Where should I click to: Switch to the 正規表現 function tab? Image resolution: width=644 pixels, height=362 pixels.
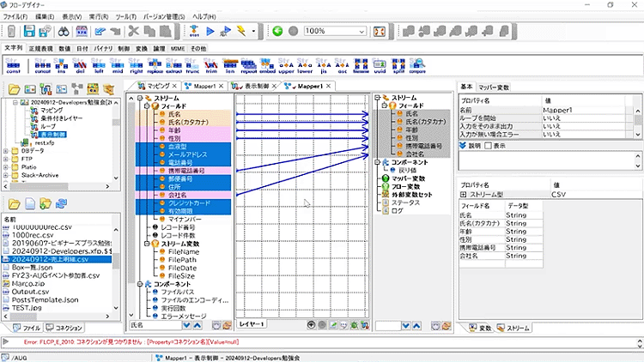[x=40, y=48]
